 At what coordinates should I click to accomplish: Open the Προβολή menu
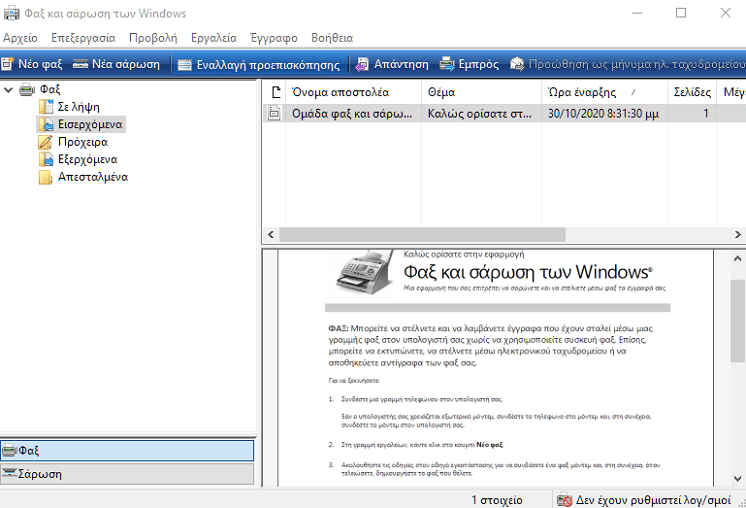[x=153, y=38]
